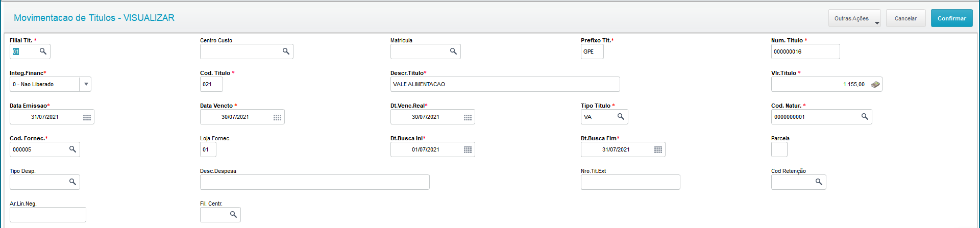Open calendar picker for Dt.Busca Ini
The height and width of the screenshot is (228, 980).
468,149
